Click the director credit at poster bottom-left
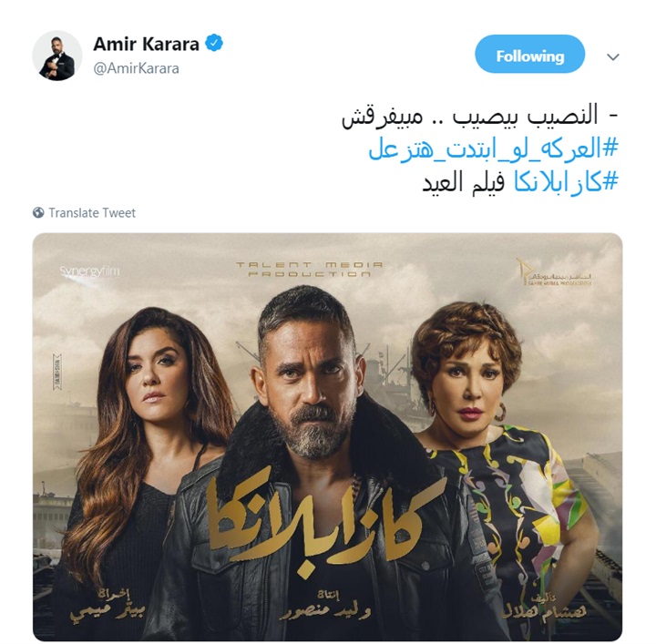The image size is (656, 644). [108, 607]
